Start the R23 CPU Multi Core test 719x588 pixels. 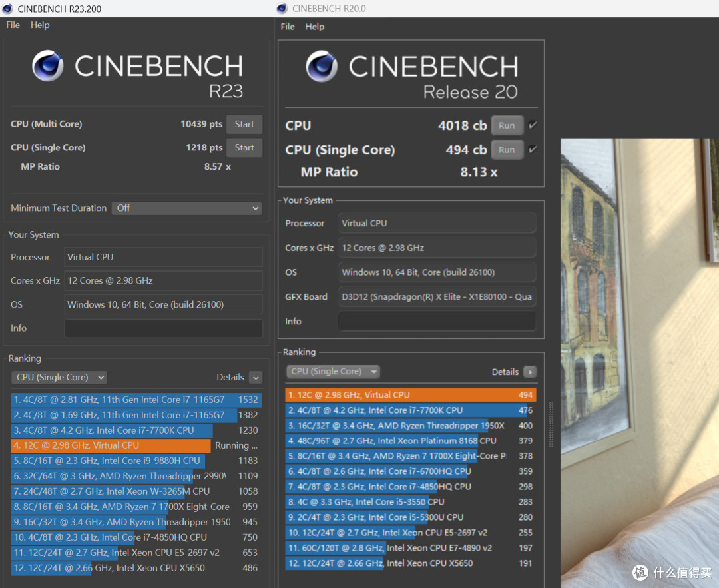244,124
